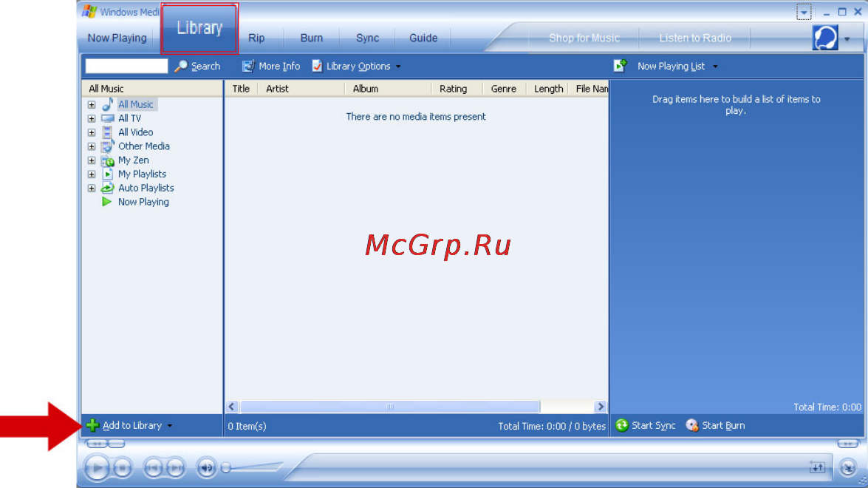
Task: Click the Library Options checklist icon
Action: [x=317, y=66]
